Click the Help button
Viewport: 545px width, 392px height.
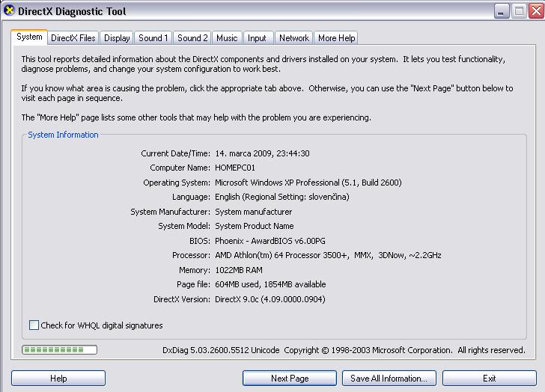click(x=58, y=378)
